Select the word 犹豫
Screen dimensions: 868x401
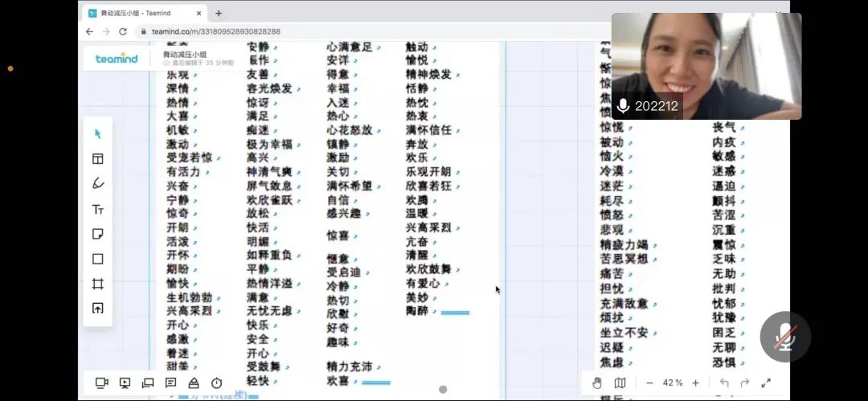pos(724,318)
